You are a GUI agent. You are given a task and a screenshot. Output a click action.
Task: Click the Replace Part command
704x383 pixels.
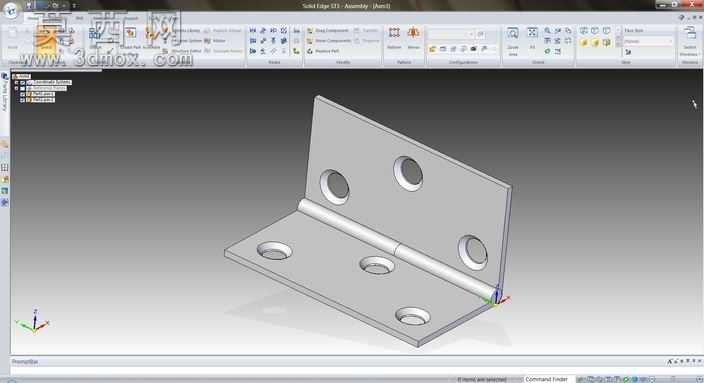[x=323, y=51]
